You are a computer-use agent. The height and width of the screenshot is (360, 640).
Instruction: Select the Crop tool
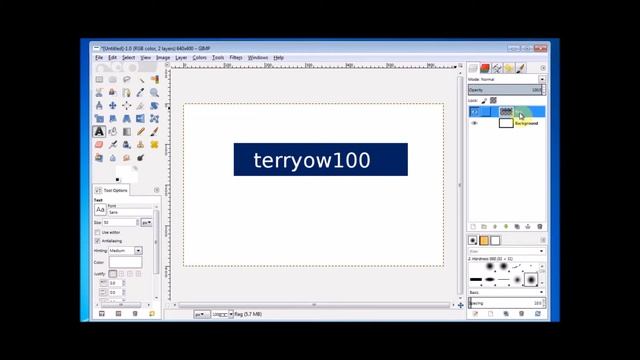coord(140,106)
